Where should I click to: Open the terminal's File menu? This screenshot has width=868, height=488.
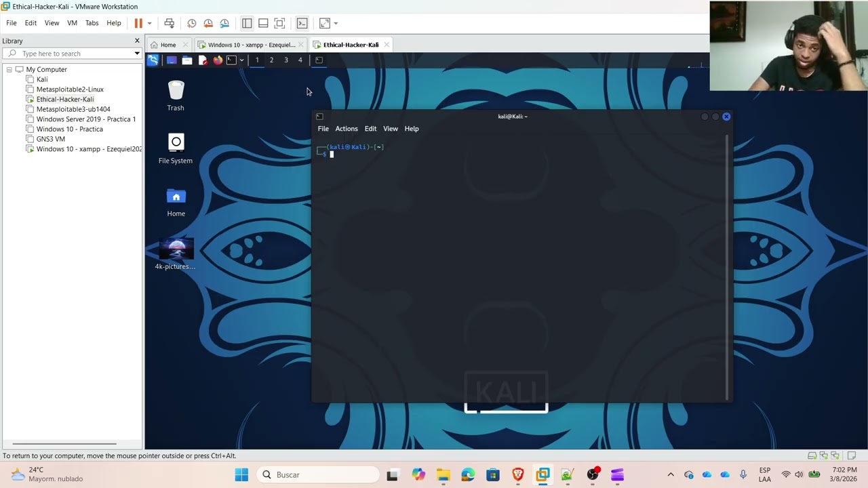(323, 129)
